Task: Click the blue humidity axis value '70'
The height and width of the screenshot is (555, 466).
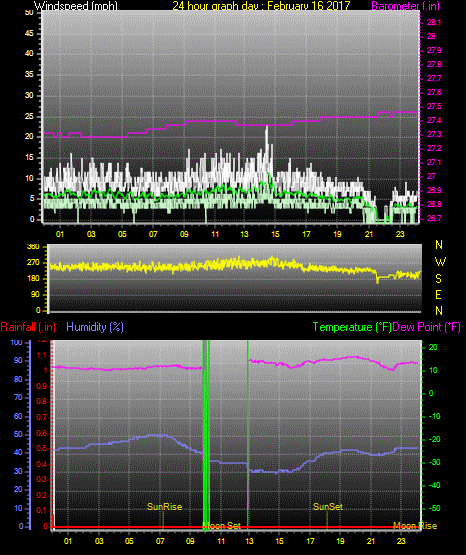Action: coord(18,397)
